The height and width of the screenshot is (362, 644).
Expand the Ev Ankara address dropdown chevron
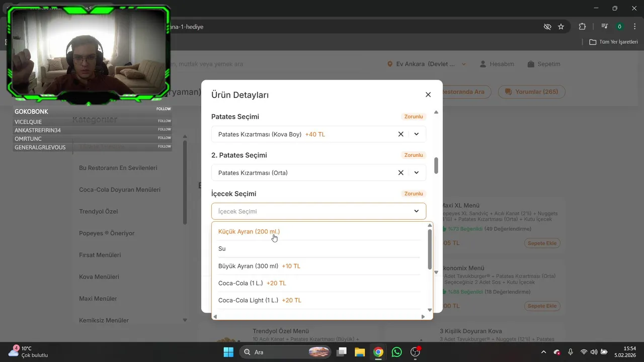pyautogui.click(x=463, y=64)
